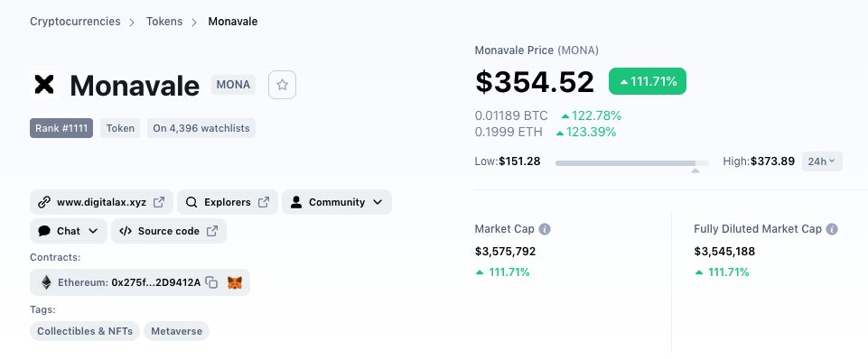The width and height of the screenshot is (868, 359).
Task: Open www.digitalax.xyz website link
Action: tap(101, 202)
